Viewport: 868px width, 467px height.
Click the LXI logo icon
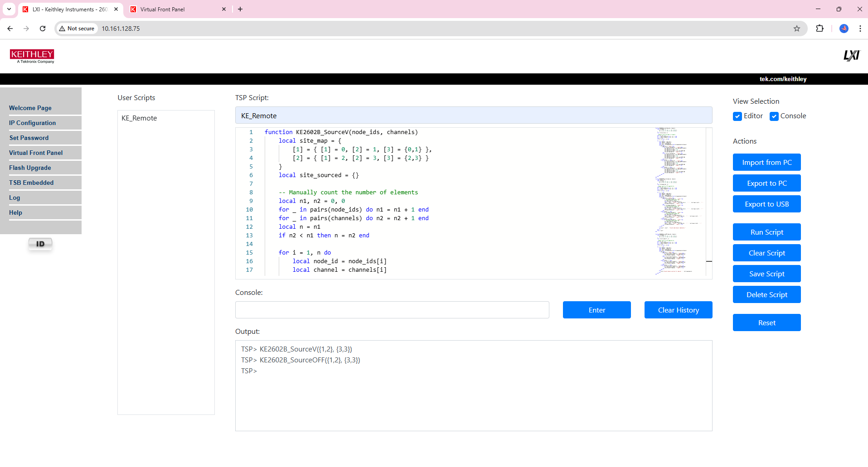(851, 56)
